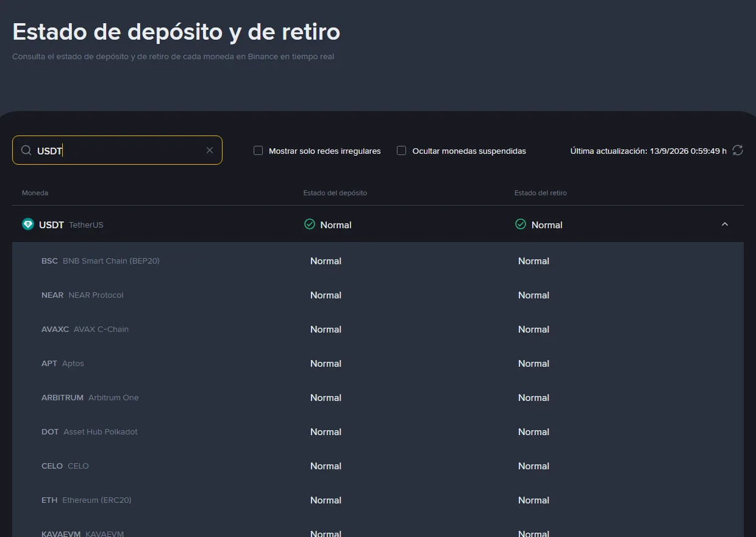Select the ETH Ethereum (ERC20) network row
The height and width of the screenshot is (537, 756).
tap(378, 500)
